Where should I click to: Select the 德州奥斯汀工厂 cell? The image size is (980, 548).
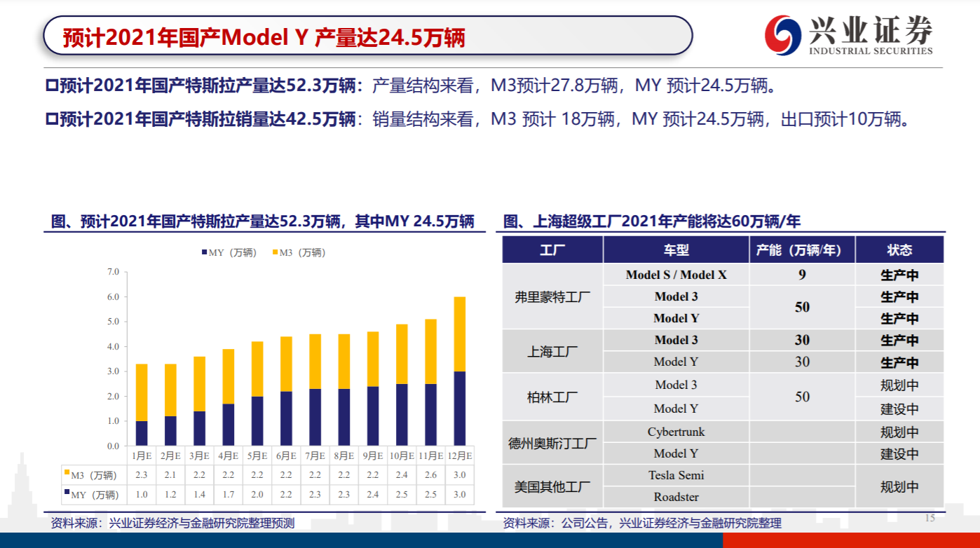point(553,443)
